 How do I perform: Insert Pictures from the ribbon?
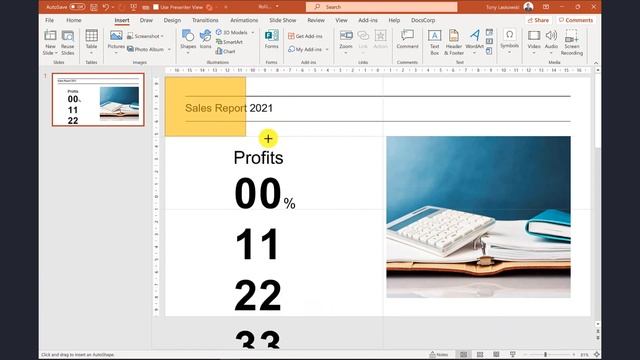click(116, 42)
